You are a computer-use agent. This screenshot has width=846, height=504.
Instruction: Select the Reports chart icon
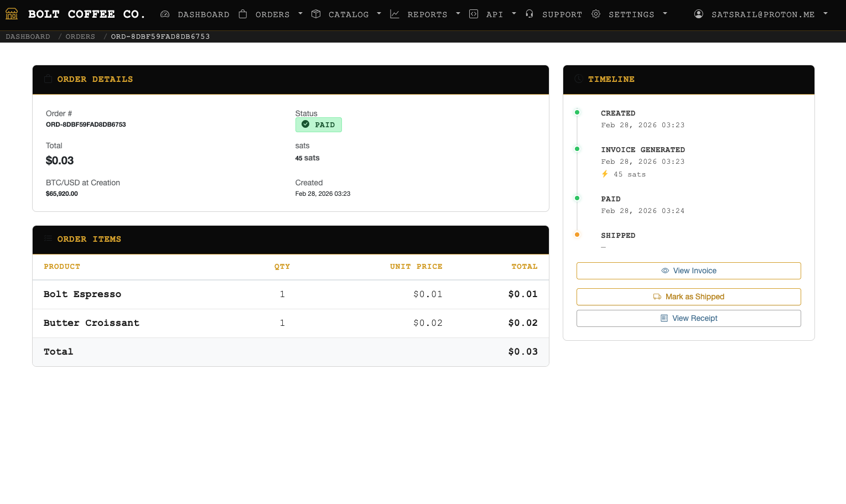click(395, 14)
